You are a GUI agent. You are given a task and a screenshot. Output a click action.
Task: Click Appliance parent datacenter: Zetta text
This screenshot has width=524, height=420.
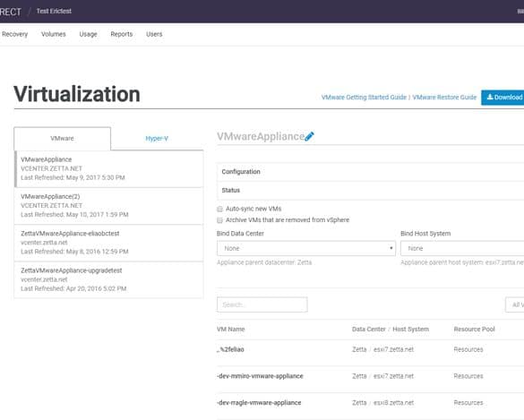(264, 262)
